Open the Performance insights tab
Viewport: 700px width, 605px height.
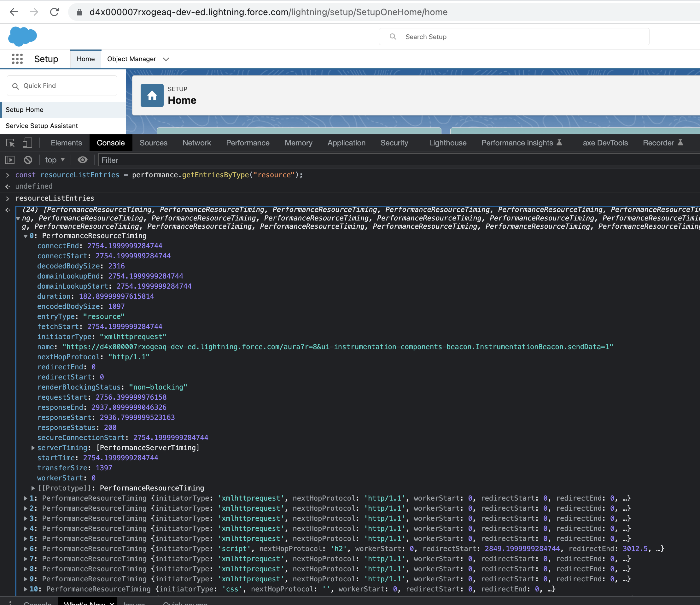pyautogui.click(x=522, y=143)
